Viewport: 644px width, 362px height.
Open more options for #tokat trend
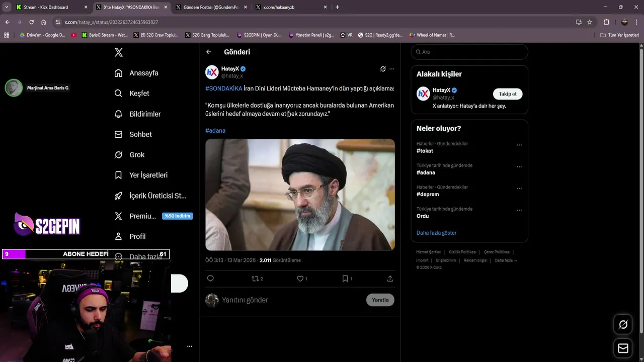[519, 145]
